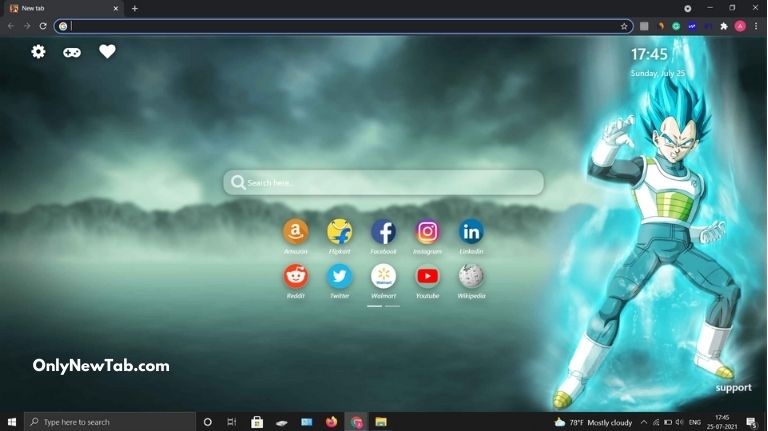Click the magnifier icon in search box
Screen dimensions: 768x431
pos(238,183)
